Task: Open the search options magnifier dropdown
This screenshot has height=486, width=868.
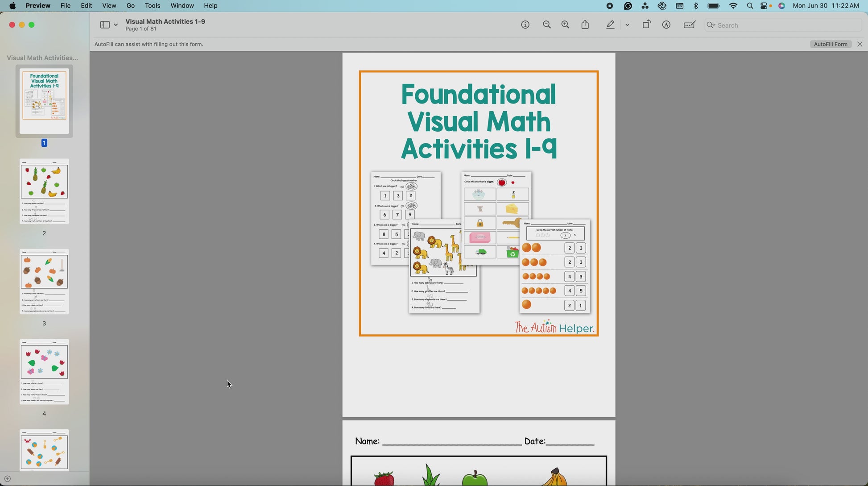Action: [x=711, y=25]
